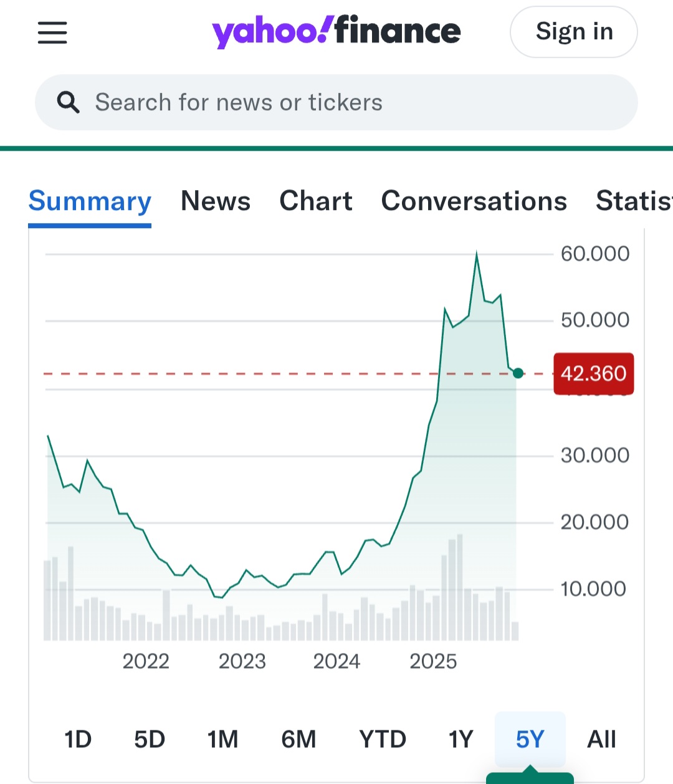Open the hamburger navigation menu
673x784 pixels.
52,32
